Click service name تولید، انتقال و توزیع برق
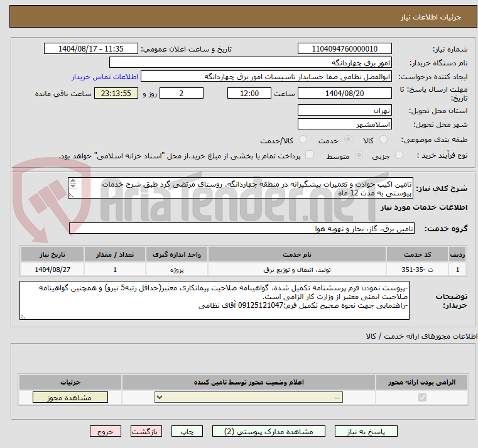Viewport: 478px width, 448px height. coord(297,270)
